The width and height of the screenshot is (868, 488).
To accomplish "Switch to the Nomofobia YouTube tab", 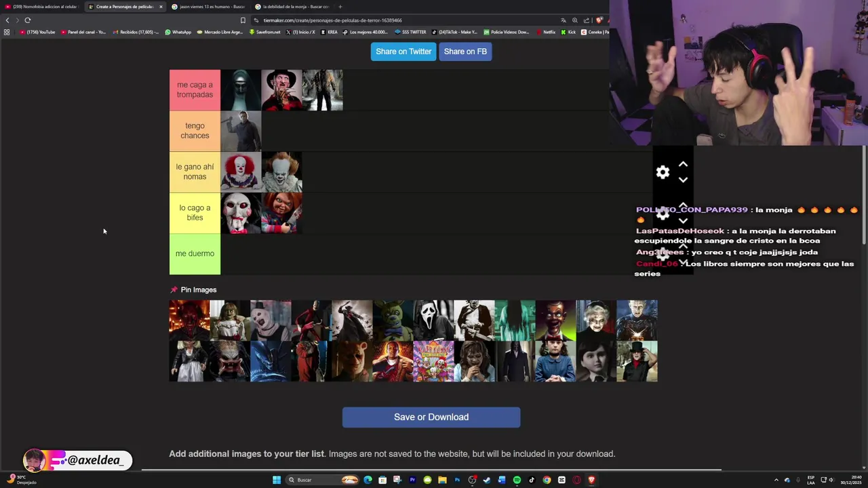I will click(41, 7).
